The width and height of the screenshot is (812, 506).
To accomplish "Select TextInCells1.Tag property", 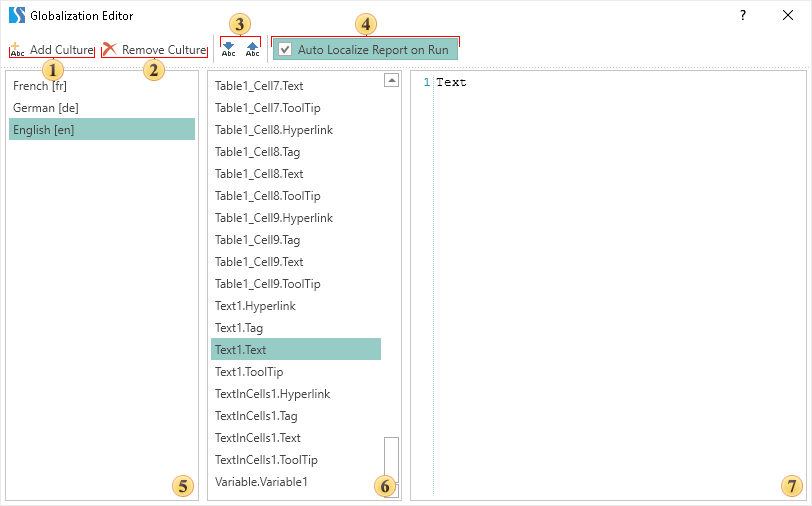I will tap(256, 416).
